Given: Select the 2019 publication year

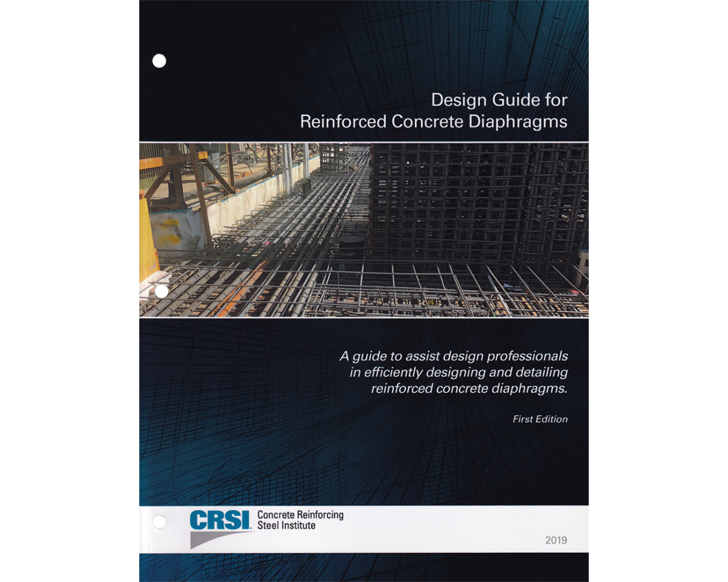Looking at the screenshot, I should pos(556,540).
